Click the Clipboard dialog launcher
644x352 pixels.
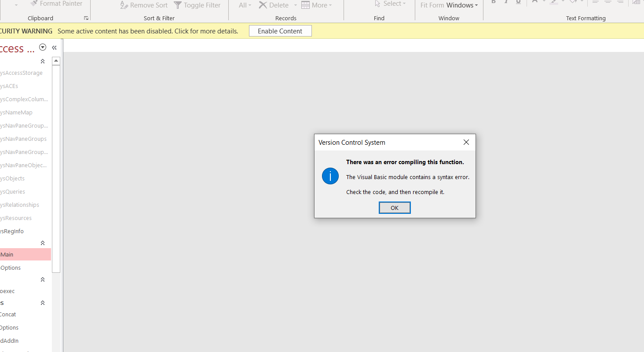pyautogui.click(x=86, y=17)
